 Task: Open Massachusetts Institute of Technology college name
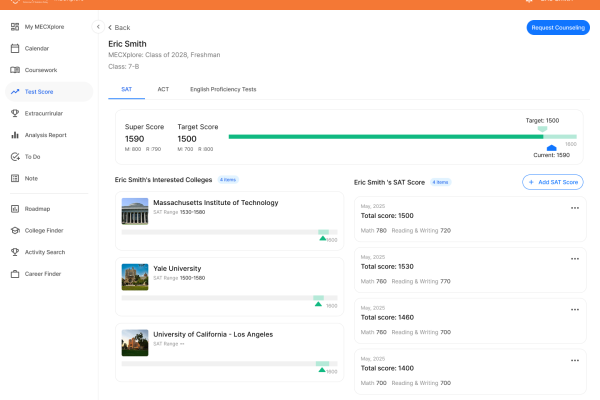[x=216, y=203]
